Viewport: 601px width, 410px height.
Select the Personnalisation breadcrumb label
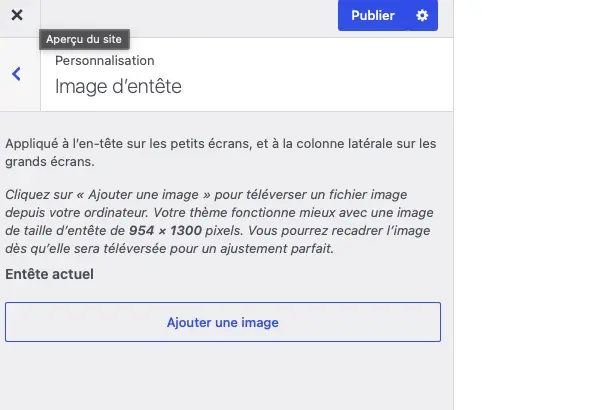point(105,61)
